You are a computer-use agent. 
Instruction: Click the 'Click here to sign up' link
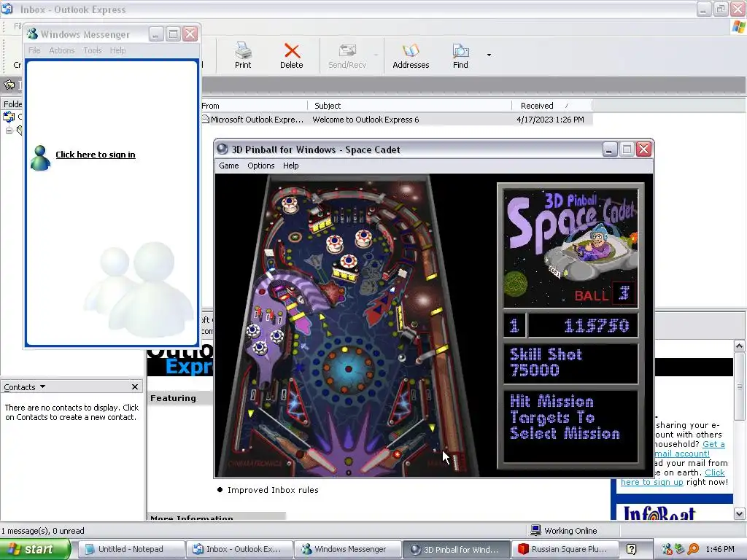(x=672, y=477)
